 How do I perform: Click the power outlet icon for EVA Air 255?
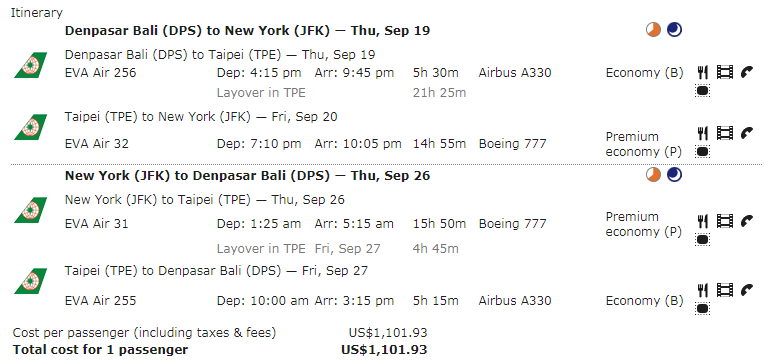(702, 308)
